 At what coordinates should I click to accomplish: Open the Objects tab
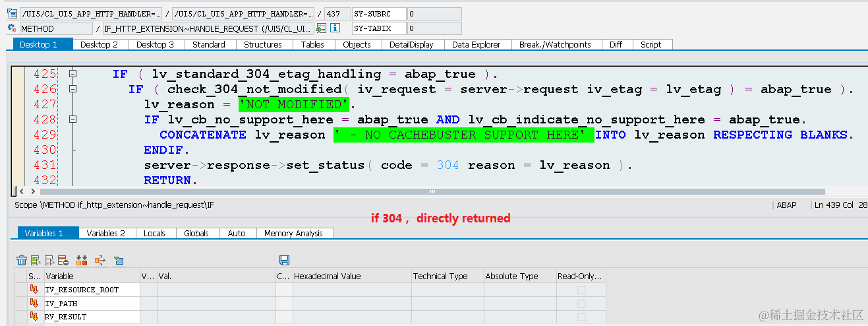click(357, 44)
